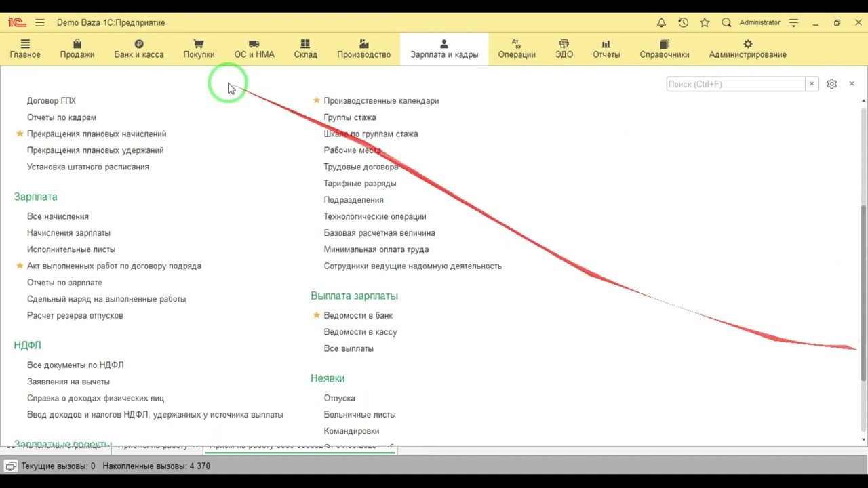Open the history clock icon
Screen dimensions: 868x488
coord(683,22)
